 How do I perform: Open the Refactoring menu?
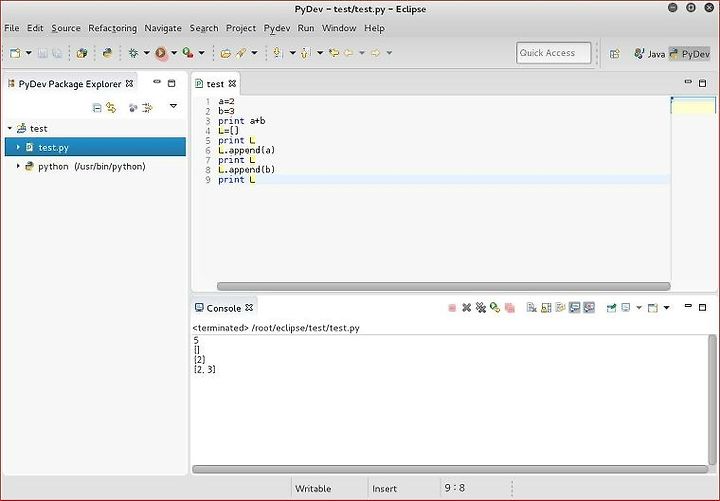tap(112, 28)
